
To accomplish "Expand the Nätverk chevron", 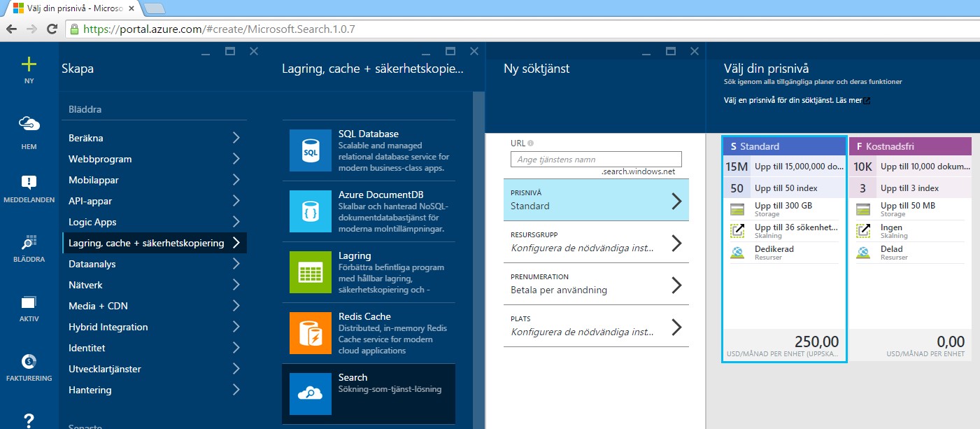I will click(x=236, y=285).
